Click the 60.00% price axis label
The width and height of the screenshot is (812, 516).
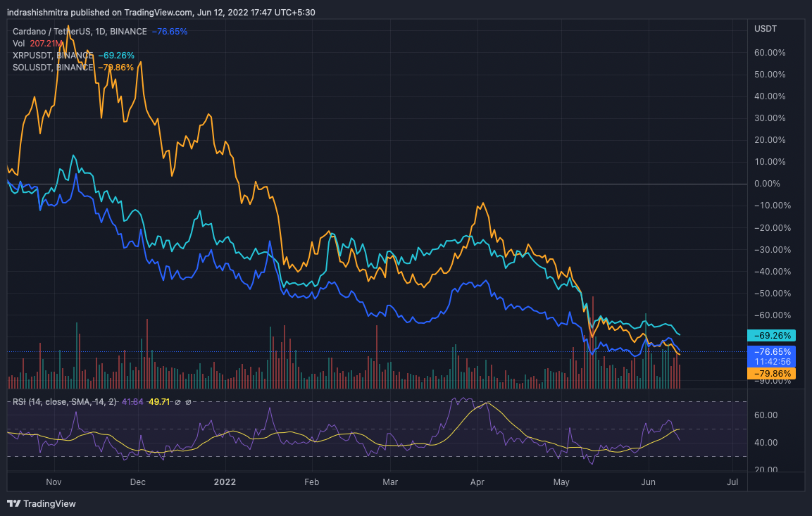coord(770,53)
